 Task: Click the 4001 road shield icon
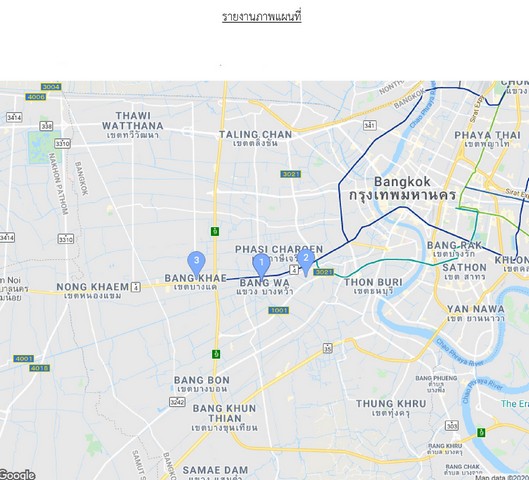(24, 358)
